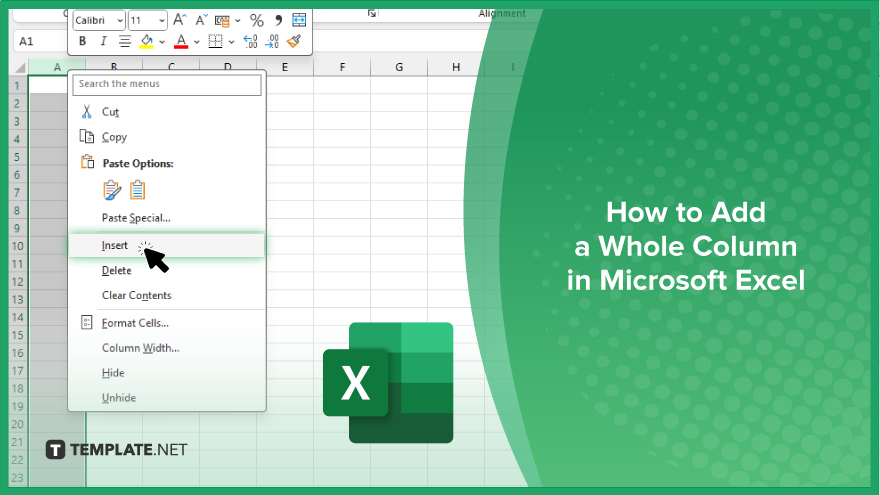The width and height of the screenshot is (880, 495).
Task: Apply Percent Style format
Action: [x=256, y=21]
